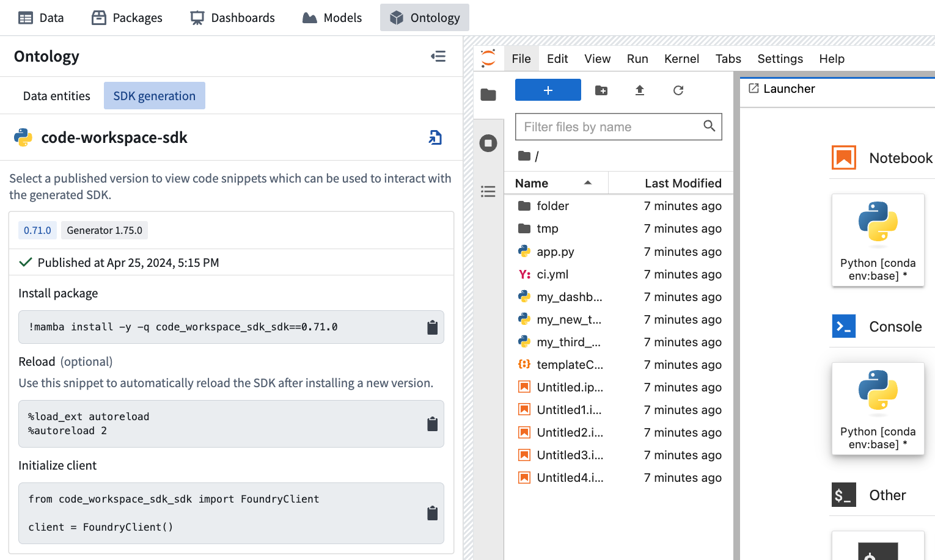This screenshot has height=560, width=935.
Task: Select the Ontology tab
Action: click(425, 18)
